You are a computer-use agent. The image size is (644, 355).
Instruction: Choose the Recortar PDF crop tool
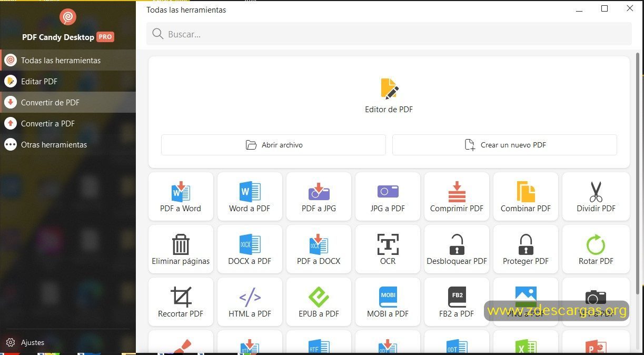pos(181,302)
